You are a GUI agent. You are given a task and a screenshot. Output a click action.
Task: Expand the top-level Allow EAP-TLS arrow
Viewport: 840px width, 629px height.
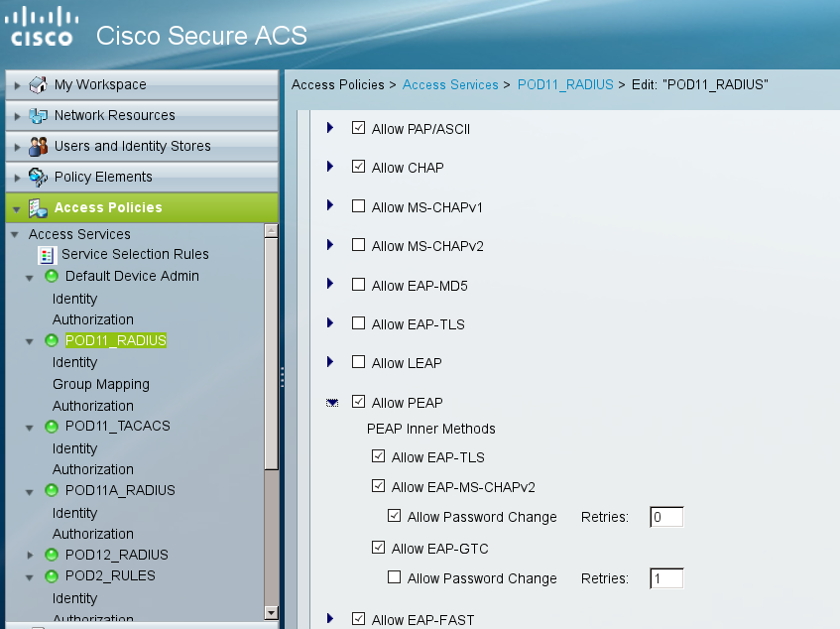pos(330,323)
